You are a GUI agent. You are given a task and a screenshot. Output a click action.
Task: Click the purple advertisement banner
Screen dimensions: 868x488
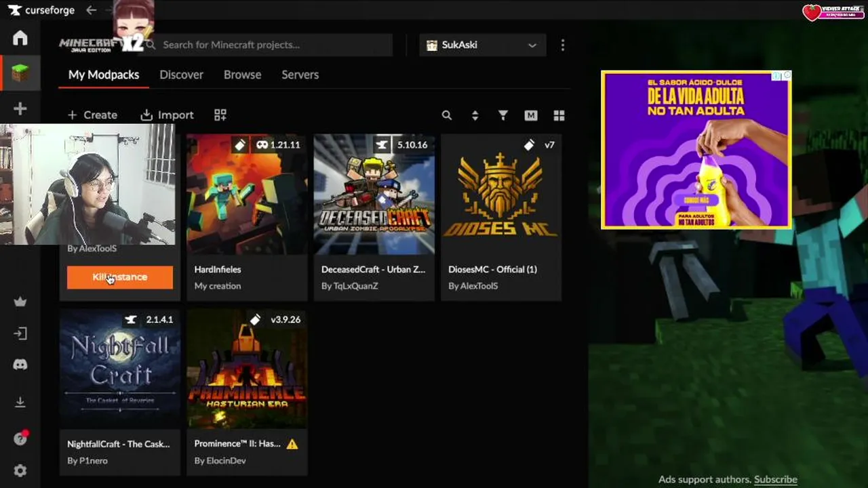tap(696, 150)
